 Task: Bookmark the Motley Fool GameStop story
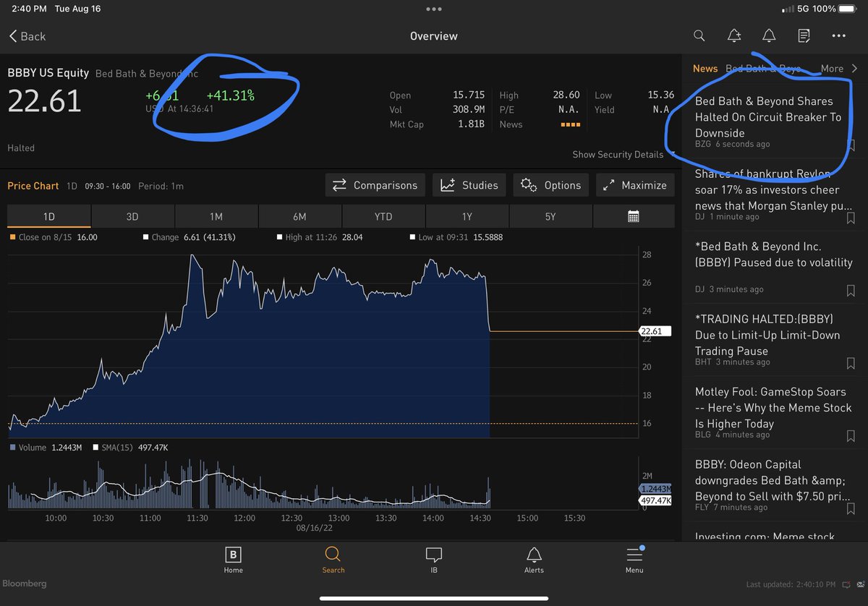(851, 435)
